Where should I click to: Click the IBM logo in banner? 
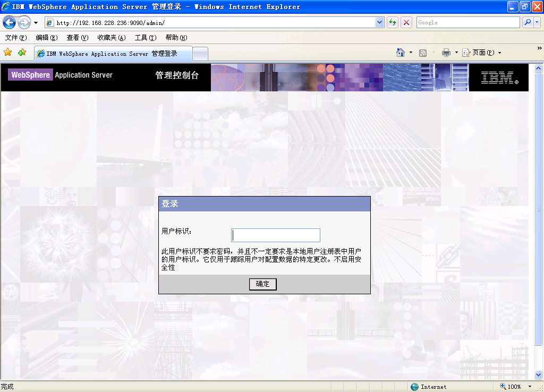click(x=499, y=78)
